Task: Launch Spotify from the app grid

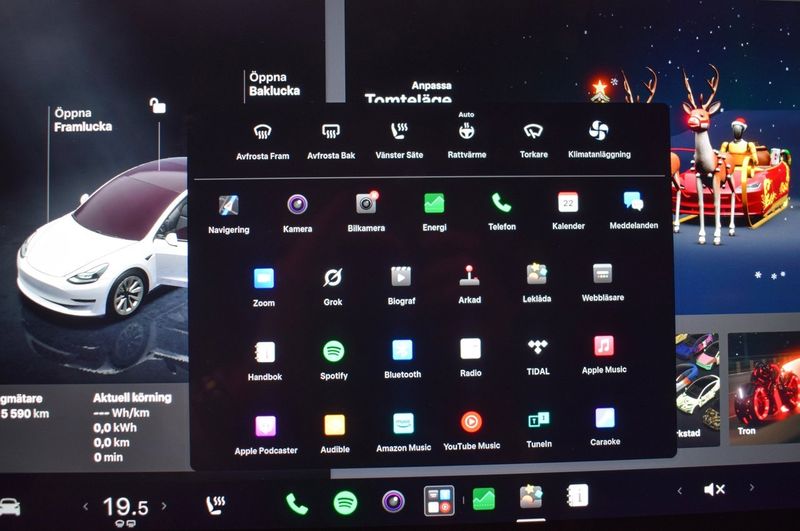Action: click(334, 360)
